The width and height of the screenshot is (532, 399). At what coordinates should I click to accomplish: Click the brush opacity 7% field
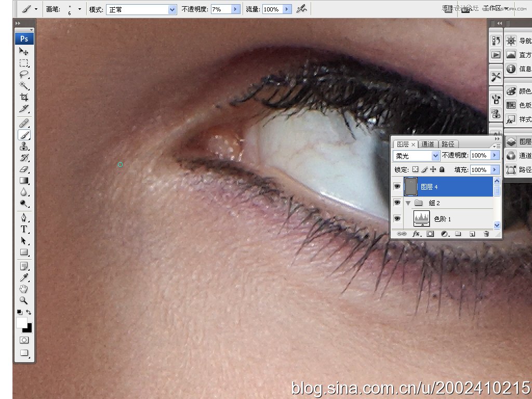point(221,9)
